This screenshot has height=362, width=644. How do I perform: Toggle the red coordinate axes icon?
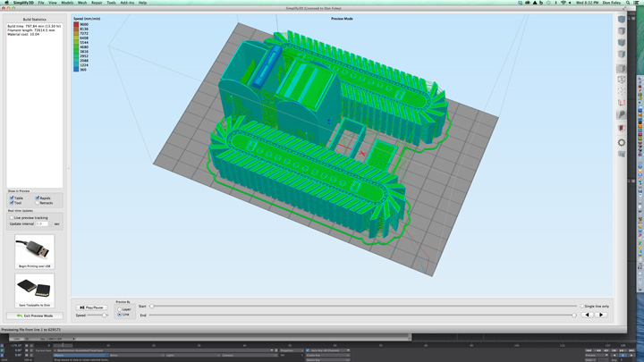pyautogui.click(x=622, y=103)
